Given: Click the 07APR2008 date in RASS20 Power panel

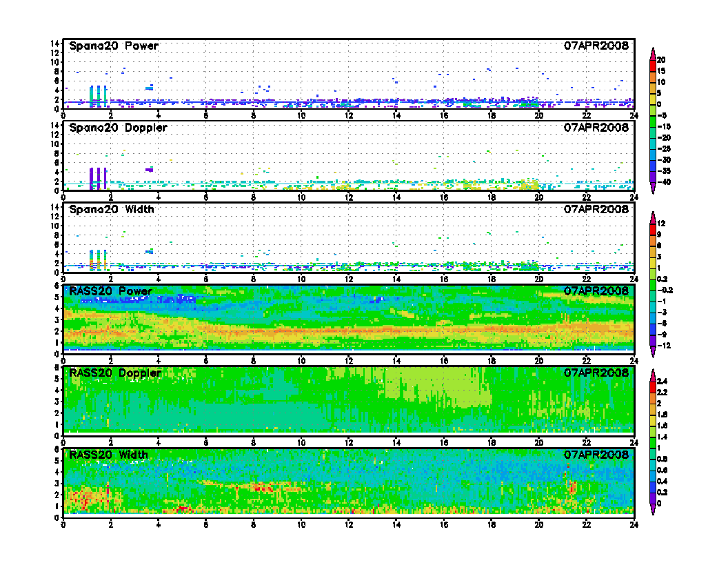Looking at the screenshot, I should tap(596, 291).
